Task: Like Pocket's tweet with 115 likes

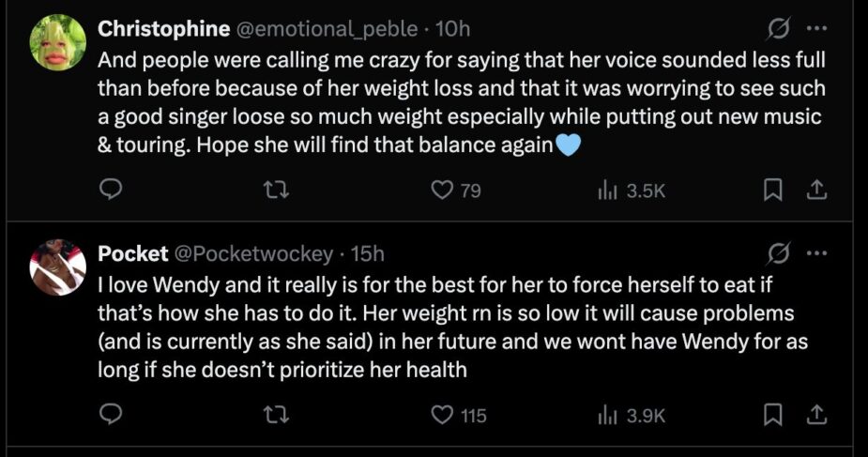Action: pos(441,414)
